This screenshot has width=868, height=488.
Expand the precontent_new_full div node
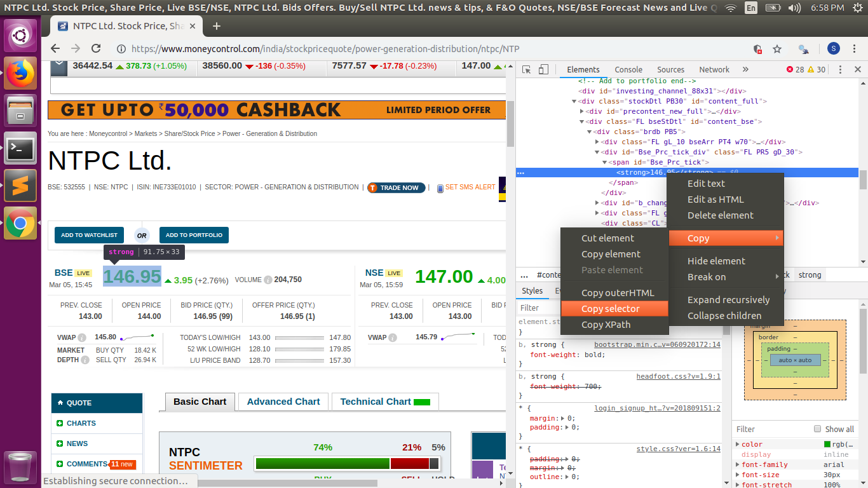pyautogui.click(x=582, y=111)
